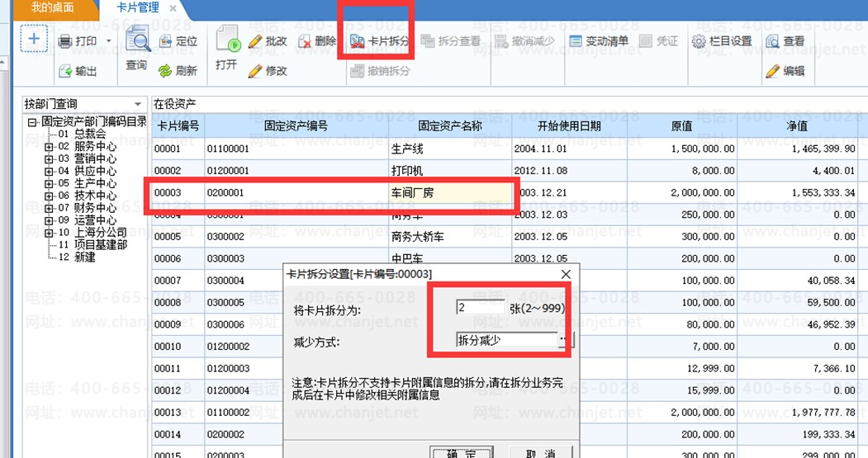Click the 凭证 voucher icon
868x458 pixels.
coord(646,41)
